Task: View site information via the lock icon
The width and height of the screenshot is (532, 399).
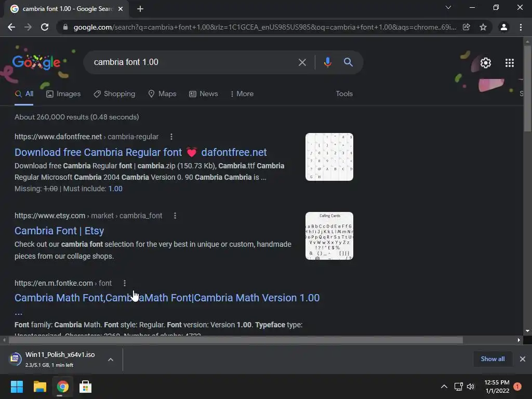Action: tap(65, 27)
